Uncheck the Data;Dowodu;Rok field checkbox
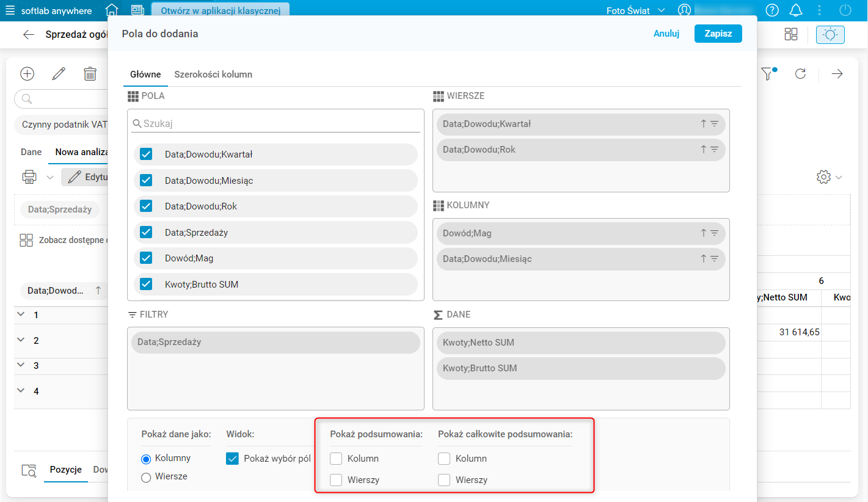 (x=146, y=206)
